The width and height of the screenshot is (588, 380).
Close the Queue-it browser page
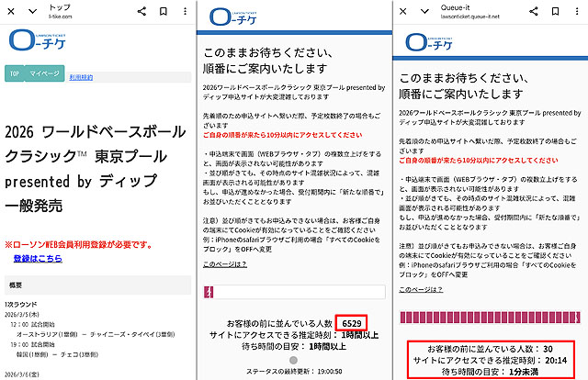(x=401, y=10)
